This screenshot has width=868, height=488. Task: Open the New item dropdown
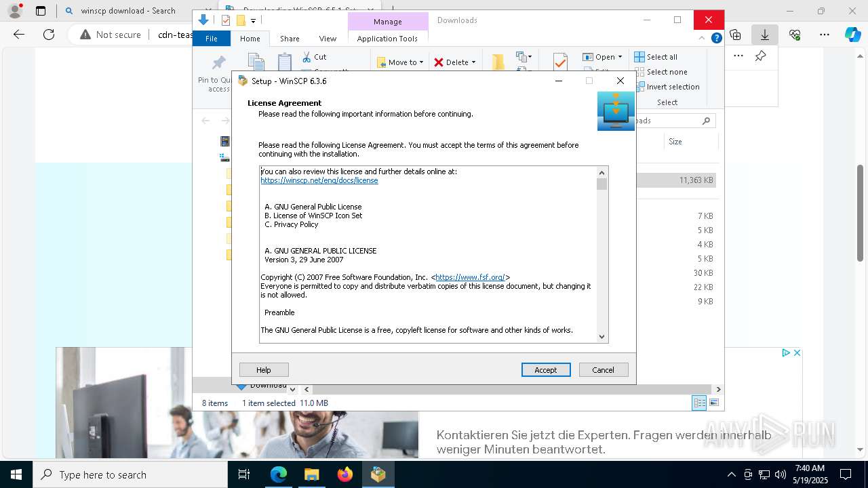[x=524, y=57]
